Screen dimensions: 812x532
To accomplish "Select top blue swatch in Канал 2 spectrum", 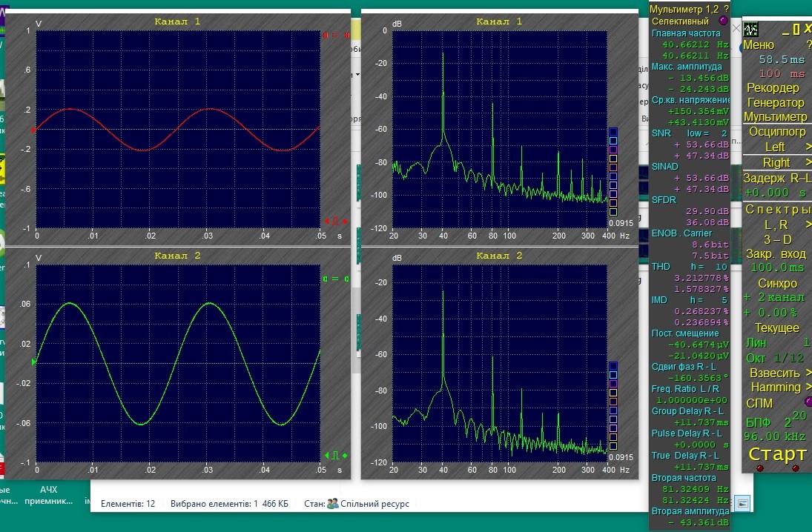I will click(613, 366).
